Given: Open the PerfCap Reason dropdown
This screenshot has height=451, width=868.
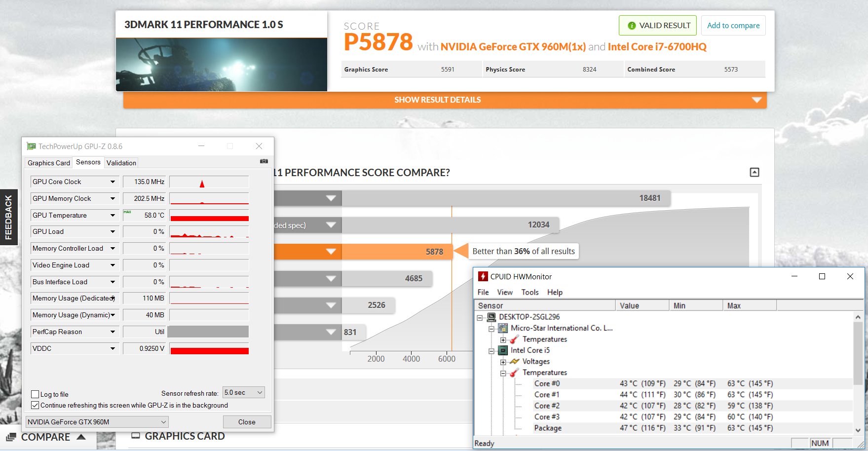Looking at the screenshot, I should click(x=113, y=332).
